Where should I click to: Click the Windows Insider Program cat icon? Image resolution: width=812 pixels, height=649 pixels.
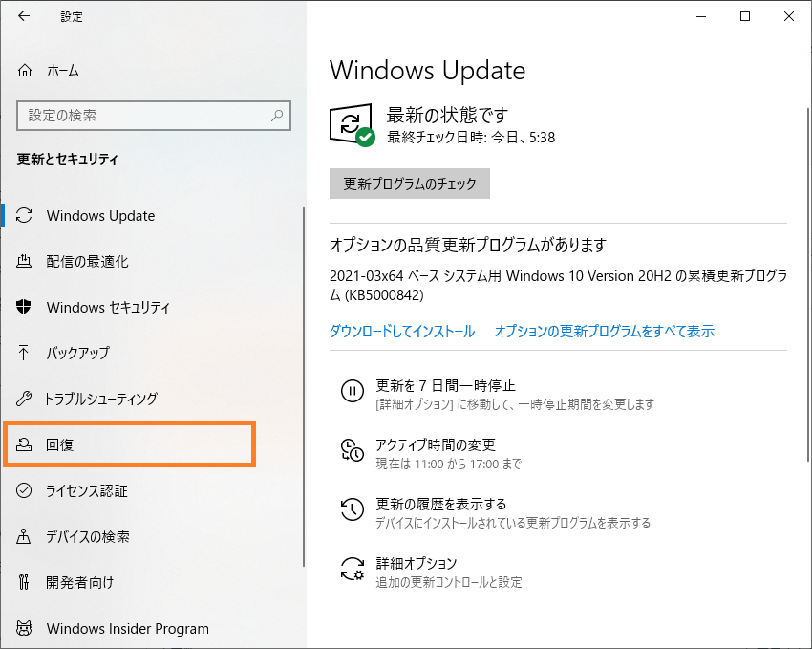[24, 628]
